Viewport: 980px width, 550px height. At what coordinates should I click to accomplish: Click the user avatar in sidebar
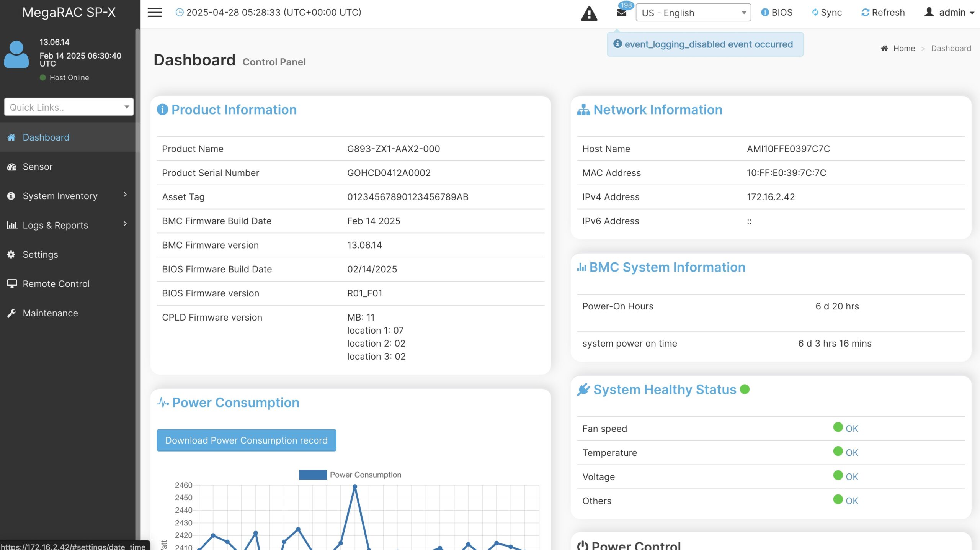click(16, 54)
